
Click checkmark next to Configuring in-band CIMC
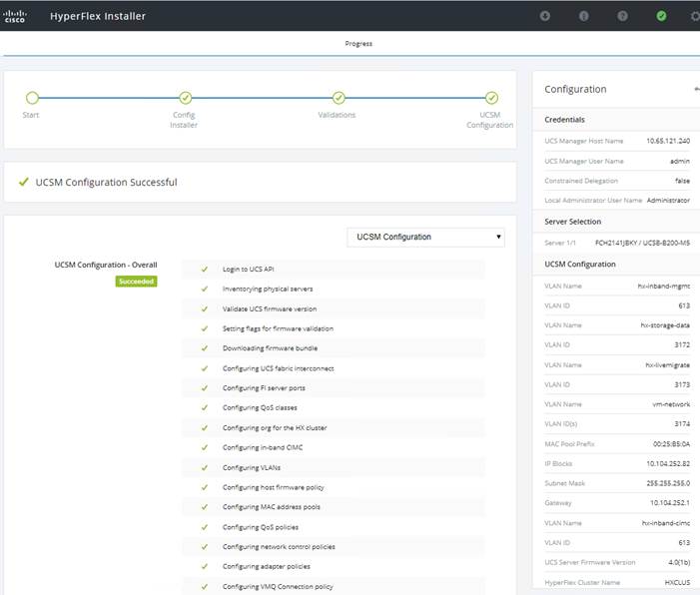coord(205,447)
